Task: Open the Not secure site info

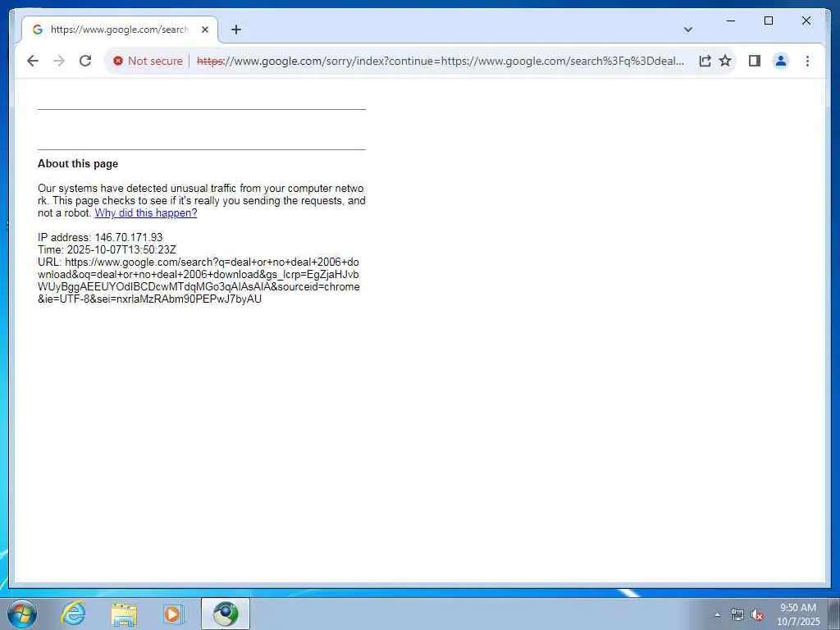Action: coord(148,61)
